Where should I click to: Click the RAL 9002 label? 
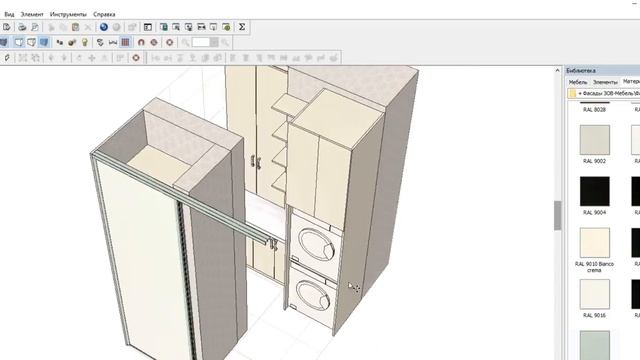pos(594,161)
